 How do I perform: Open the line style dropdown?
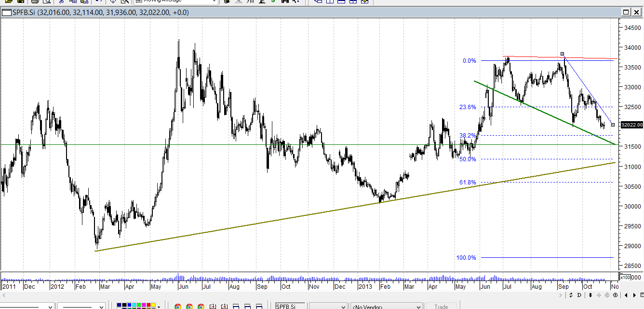pyautogui.click(x=27, y=307)
